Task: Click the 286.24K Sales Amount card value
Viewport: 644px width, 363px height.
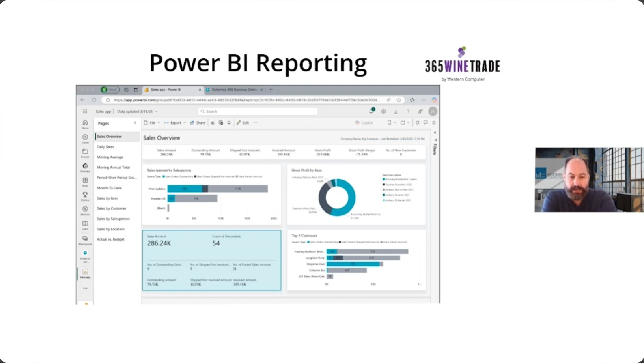Action: tap(159, 243)
